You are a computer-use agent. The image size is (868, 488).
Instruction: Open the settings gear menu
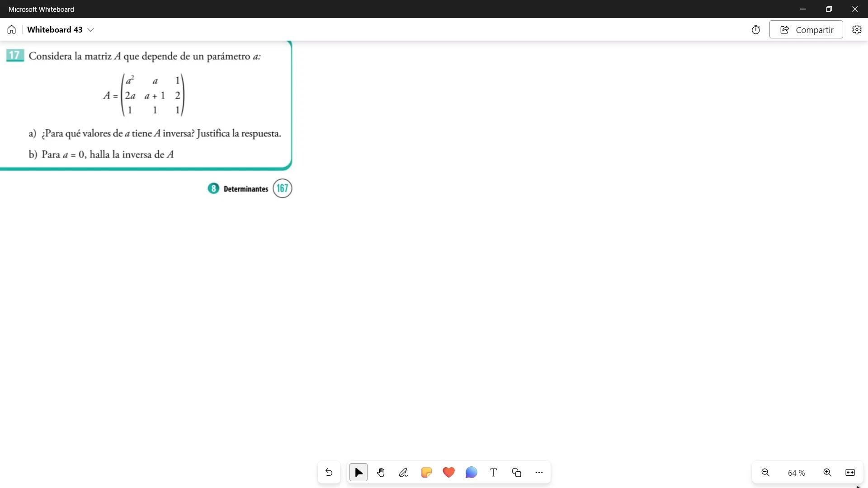pos(857,30)
